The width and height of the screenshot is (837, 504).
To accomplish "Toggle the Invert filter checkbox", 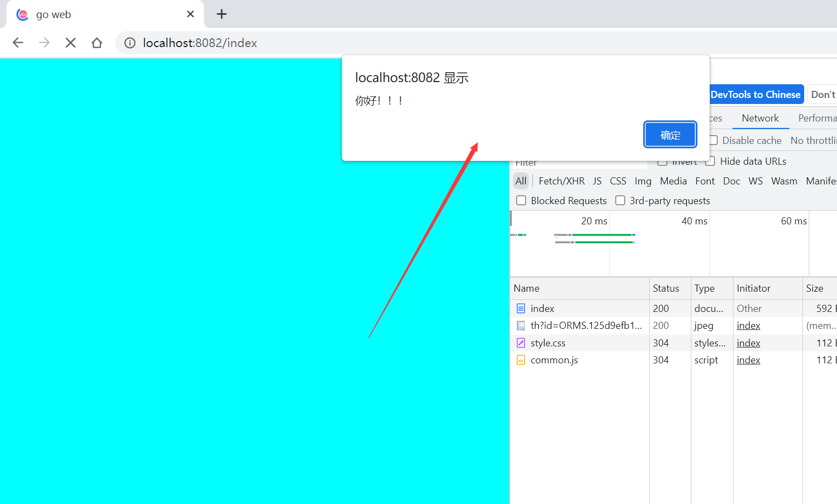I will point(662,162).
